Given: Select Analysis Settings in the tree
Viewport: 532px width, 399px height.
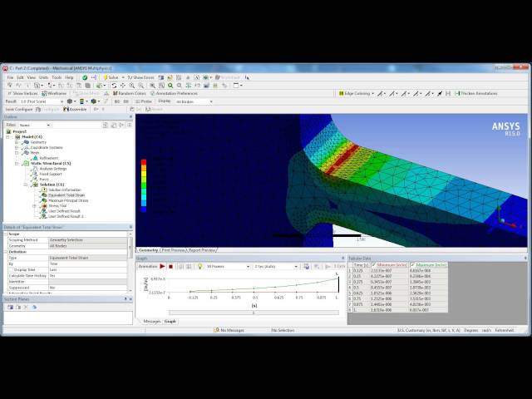Looking at the screenshot, I should pyautogui.click(x=52, y=169).
